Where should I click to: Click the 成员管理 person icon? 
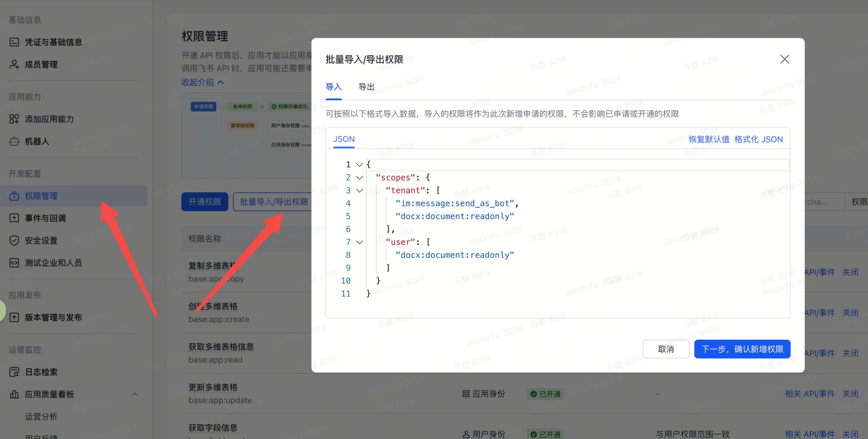click(x=14, y=64)
